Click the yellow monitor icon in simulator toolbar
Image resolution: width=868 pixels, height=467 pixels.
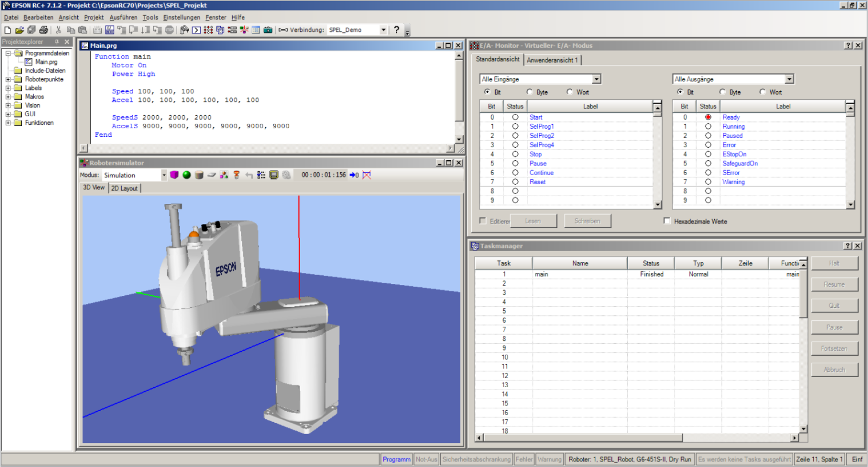click(274, 175)
